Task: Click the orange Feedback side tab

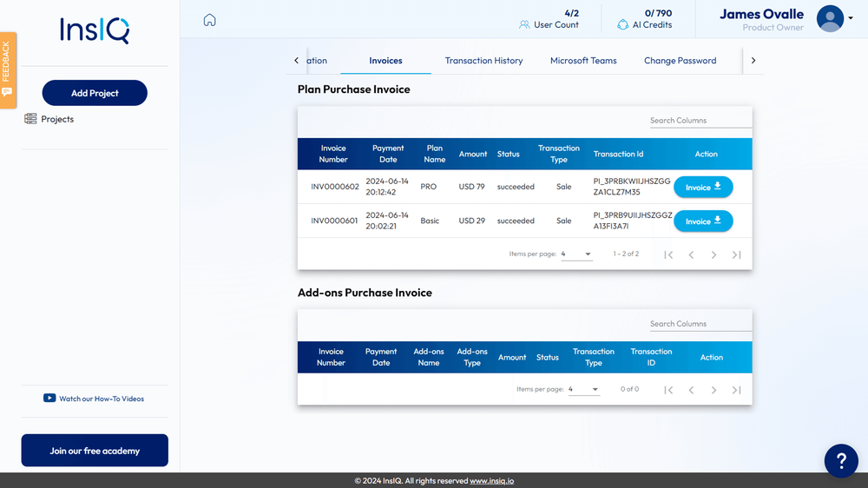Action: pyautogui.click(x=8, y=69)
